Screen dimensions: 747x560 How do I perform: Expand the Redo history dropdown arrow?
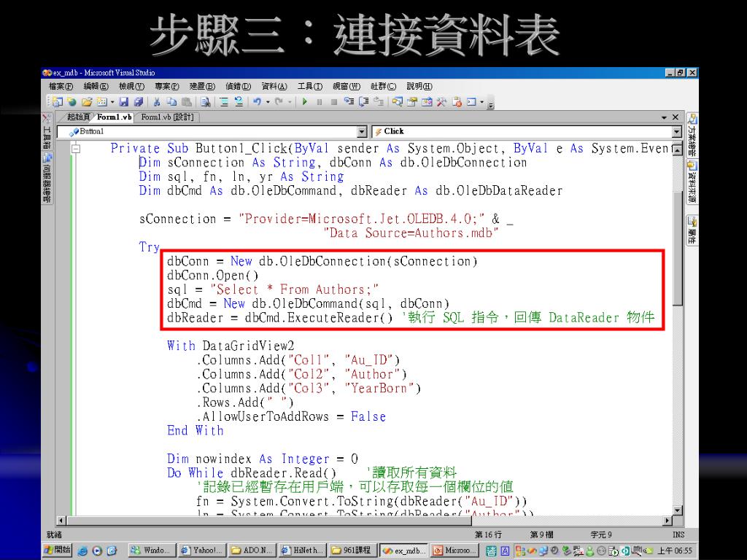coord(290,101)
